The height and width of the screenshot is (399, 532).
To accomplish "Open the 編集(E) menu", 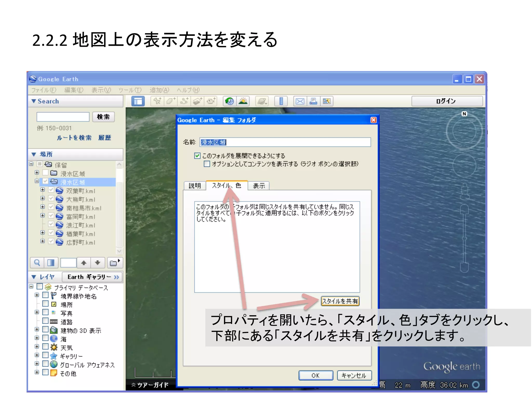I will (74, 90).
